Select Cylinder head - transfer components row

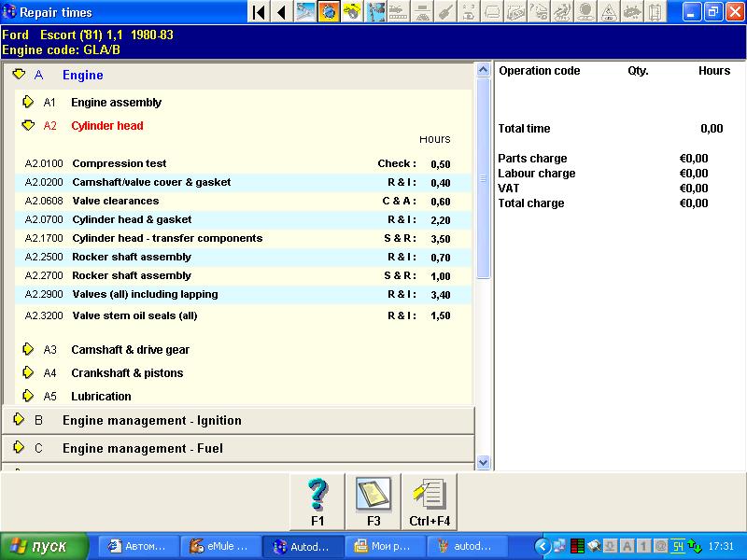click(x=243, y=238)
